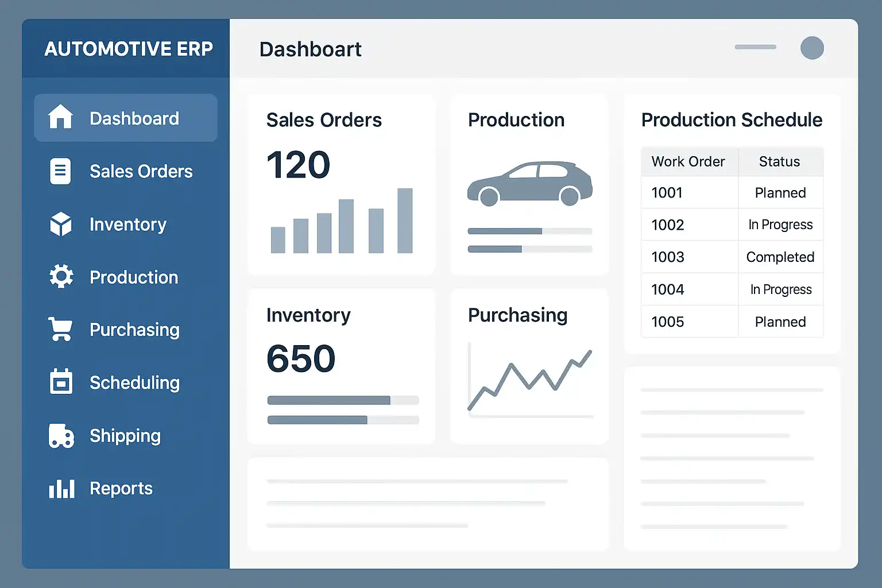Select the Inventory box icon
Image resolution: width=882 pixels, height=588 pixels.
[x=61, y=224]
